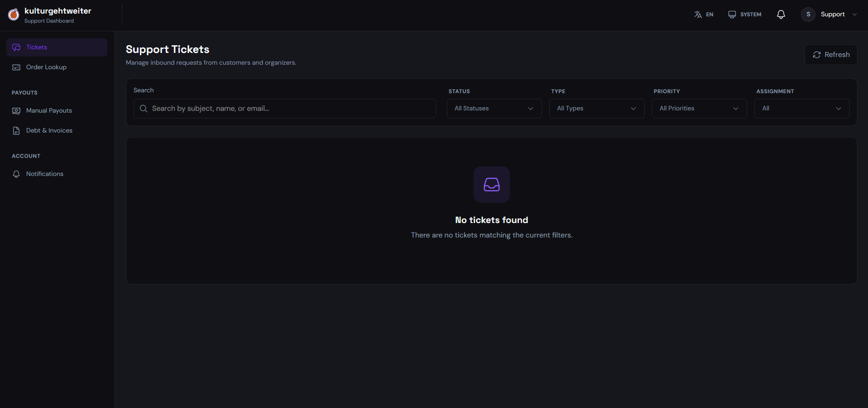868x408 pixels.
Task: Open the notification bell in the header
Action: (x=781, y=14)
